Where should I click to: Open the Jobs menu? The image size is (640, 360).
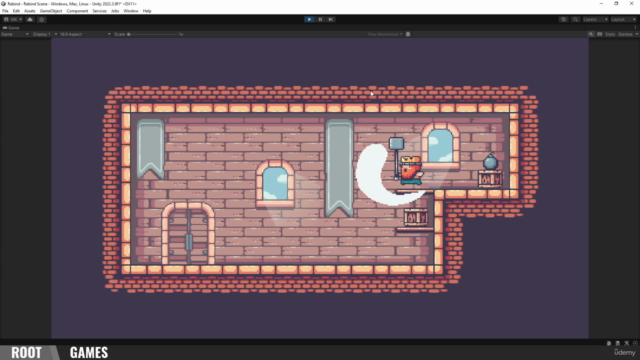point(115,11)
